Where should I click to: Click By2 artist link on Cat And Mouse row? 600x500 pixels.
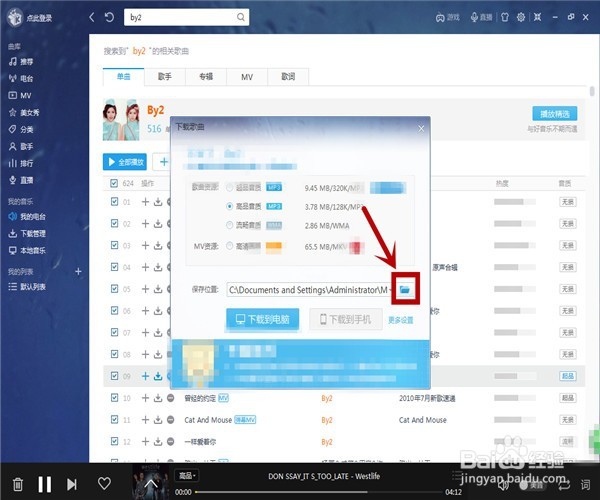coord(327,420)
